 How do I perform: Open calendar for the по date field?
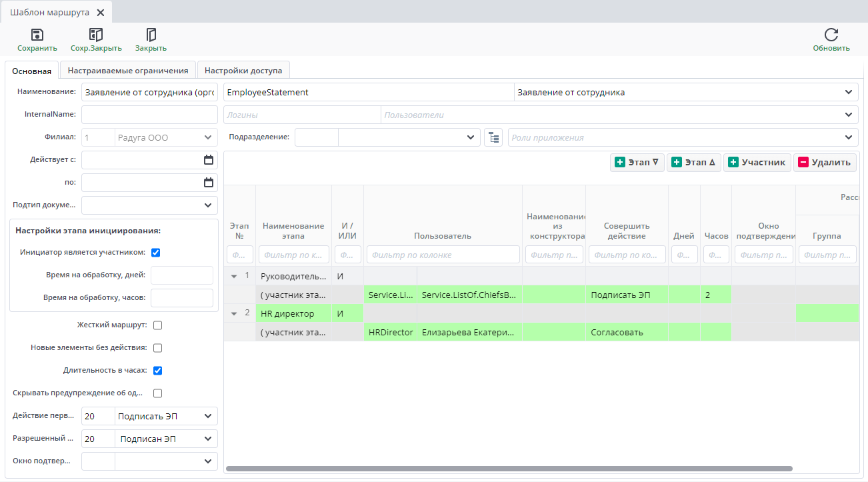208,183
